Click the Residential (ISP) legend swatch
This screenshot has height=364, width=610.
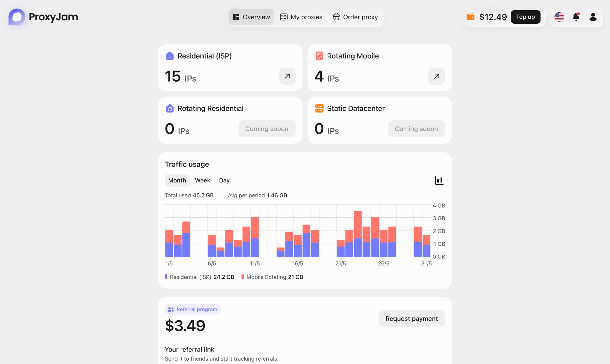pos(166,277)
